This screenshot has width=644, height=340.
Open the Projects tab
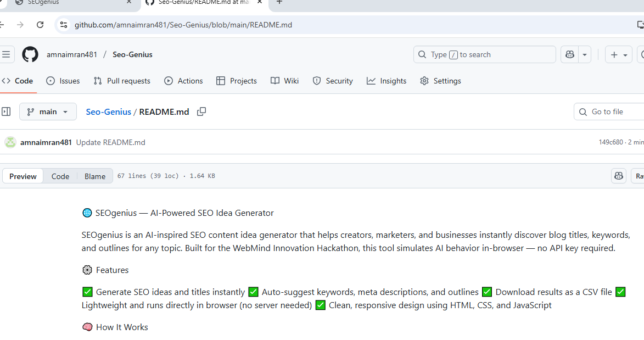point(237,81)
